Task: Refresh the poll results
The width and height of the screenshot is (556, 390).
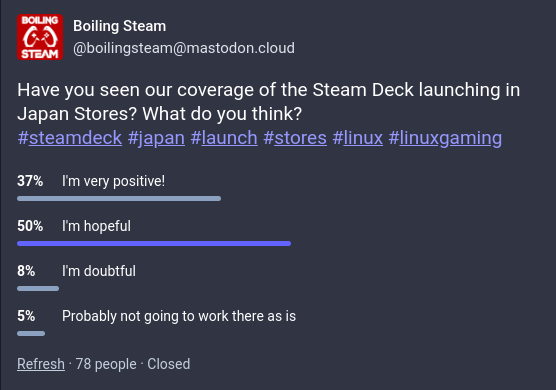Action: pyautogui.click(x=41, y=364)
